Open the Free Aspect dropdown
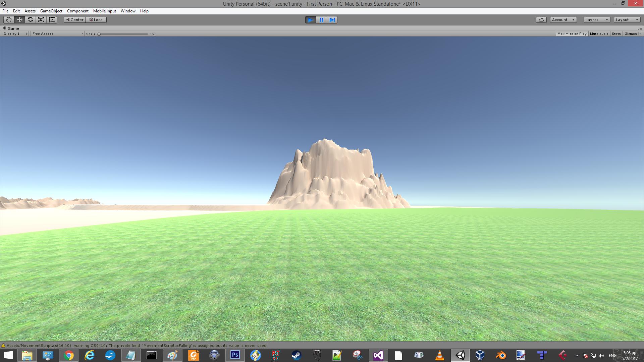 point(57,34)
